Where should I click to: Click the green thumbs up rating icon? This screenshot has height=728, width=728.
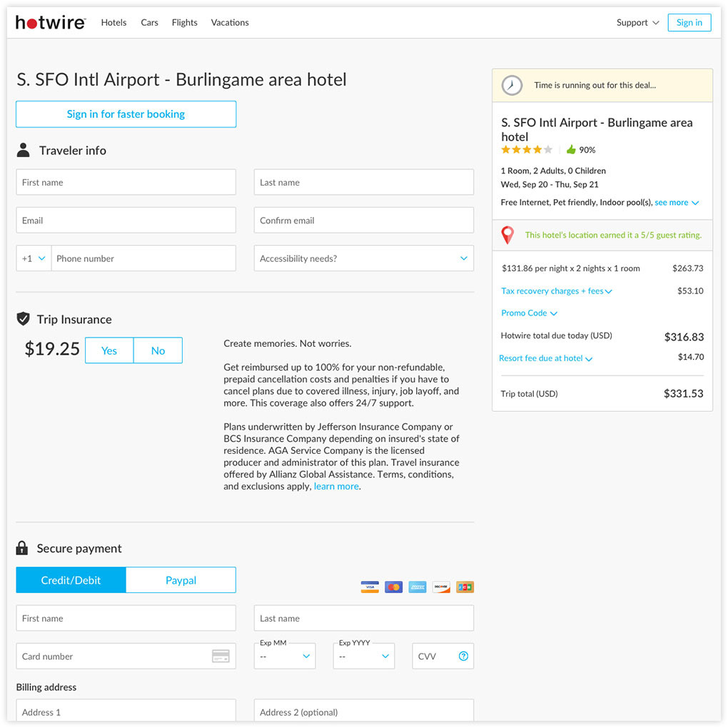click(571, 149)
